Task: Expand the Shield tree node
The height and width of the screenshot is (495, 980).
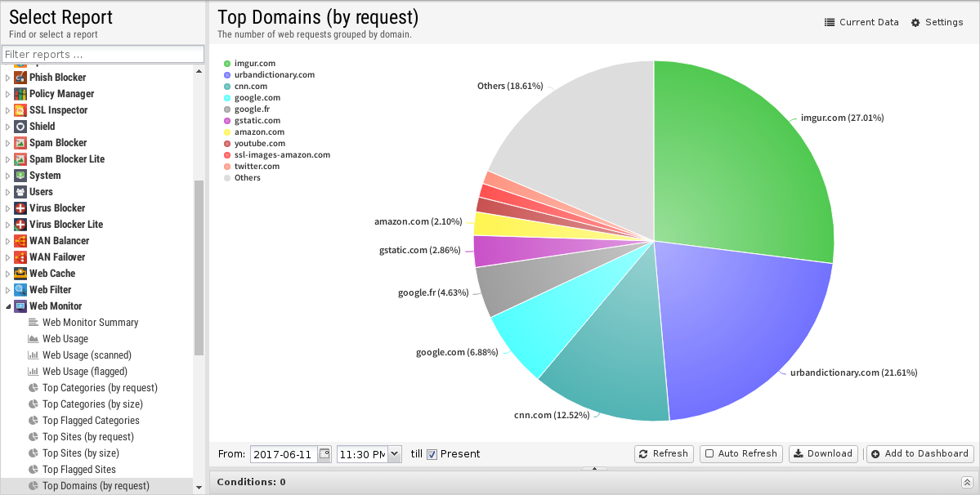Action: pyautogui.click(x=7, y=126)
